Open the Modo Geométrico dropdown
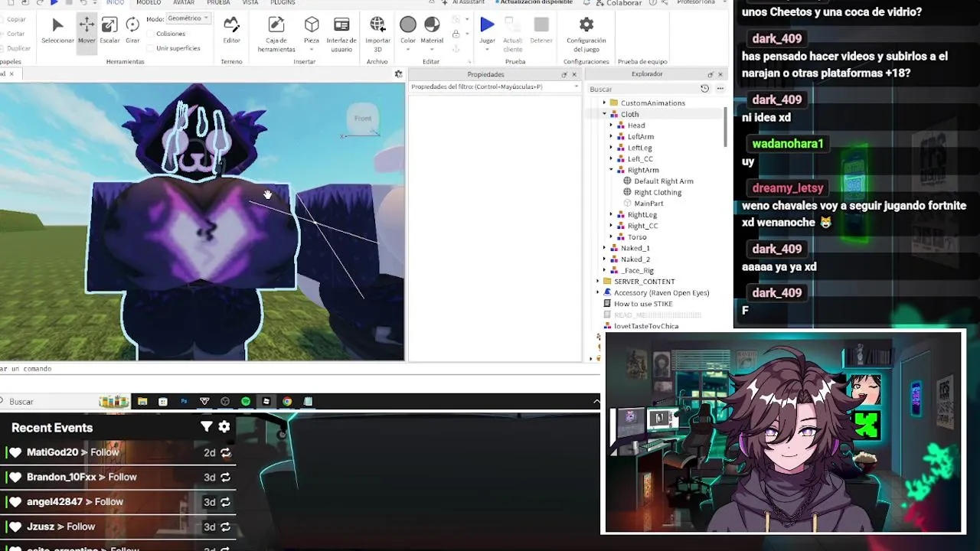The width and height of the screenshot is (980, 551). coord(188,18)
